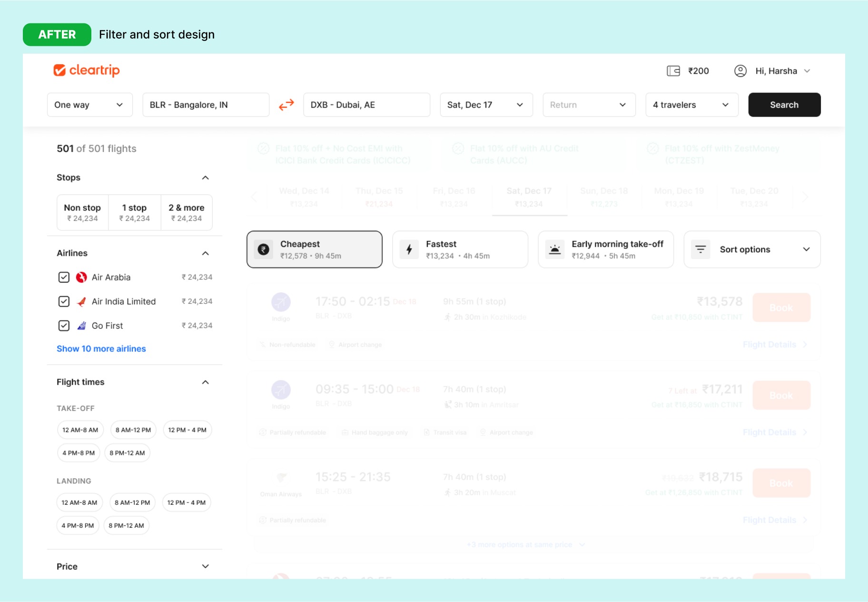Click the sunrise Early morning icon

pyautogui.click(x=554, y=249)
